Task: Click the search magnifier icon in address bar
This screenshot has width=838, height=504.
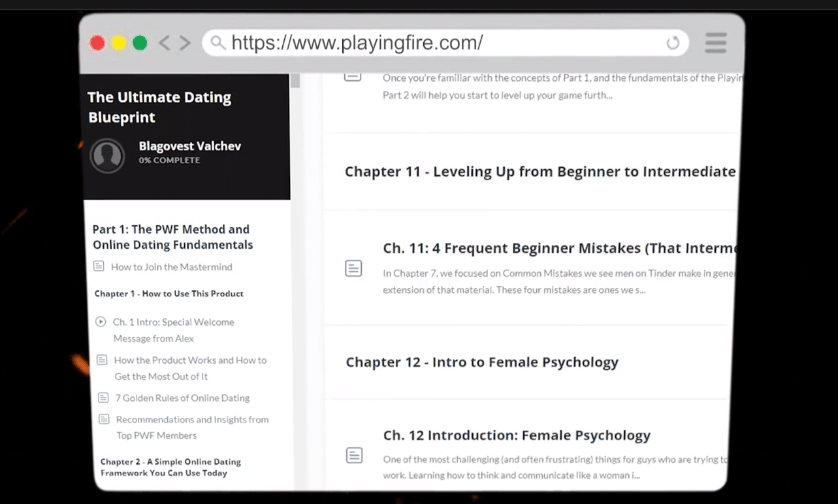Action: [218, 43]
